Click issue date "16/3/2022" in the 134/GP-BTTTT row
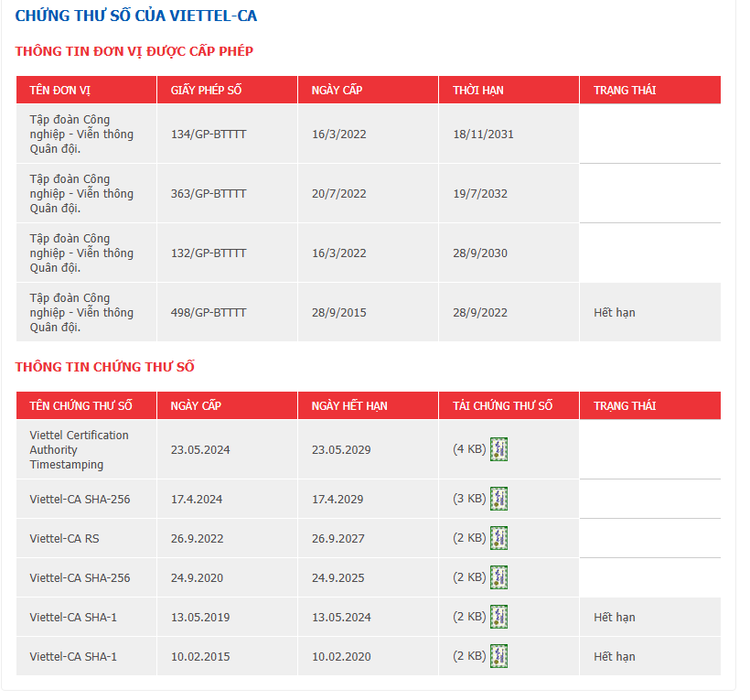This screenshot has height=700, width=750. tap(339, 134)
